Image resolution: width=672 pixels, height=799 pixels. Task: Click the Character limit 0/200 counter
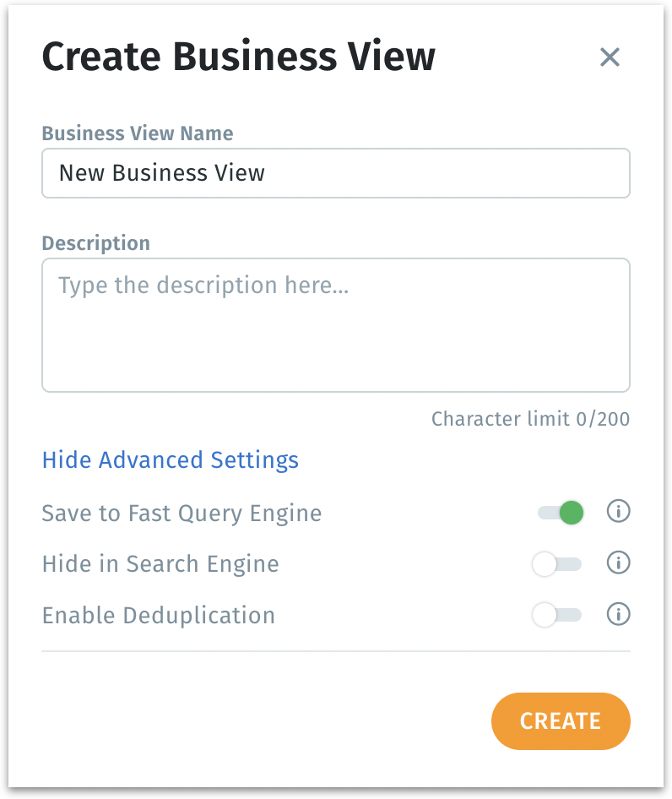click(530, 419)
